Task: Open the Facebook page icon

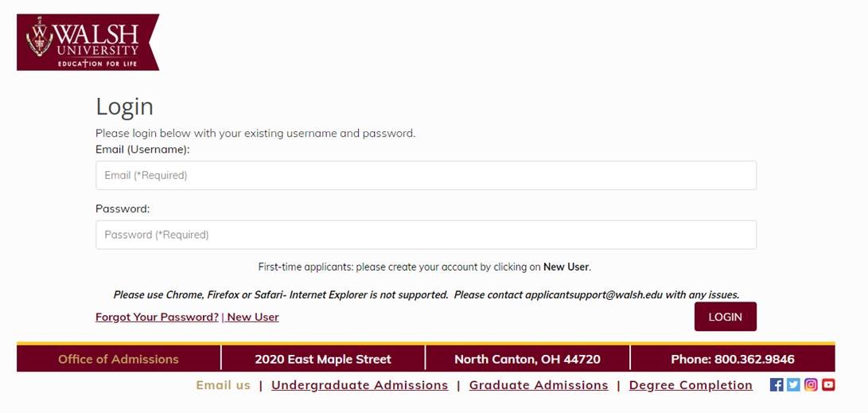Action: pyautogui.click(x=777, y=385)
